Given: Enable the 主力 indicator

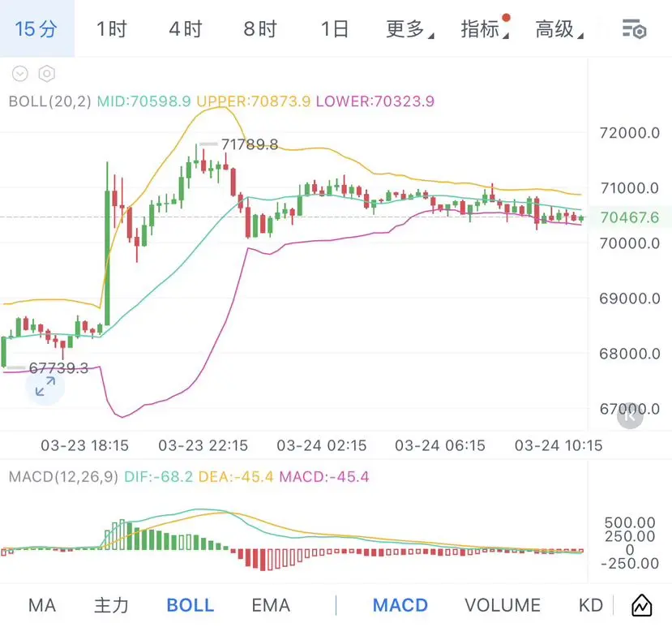Looking at the screenshot, I should [x=111, y=605].
